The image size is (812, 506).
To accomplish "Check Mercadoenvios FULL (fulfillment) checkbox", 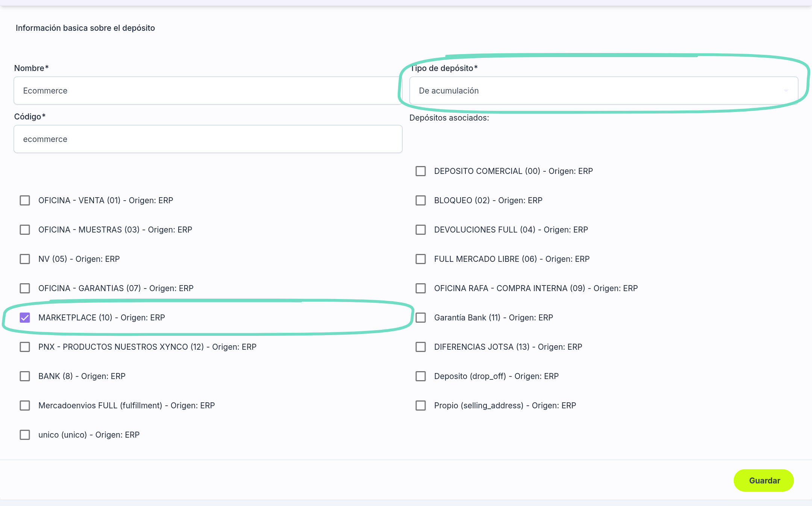I will tap(25, 406).
